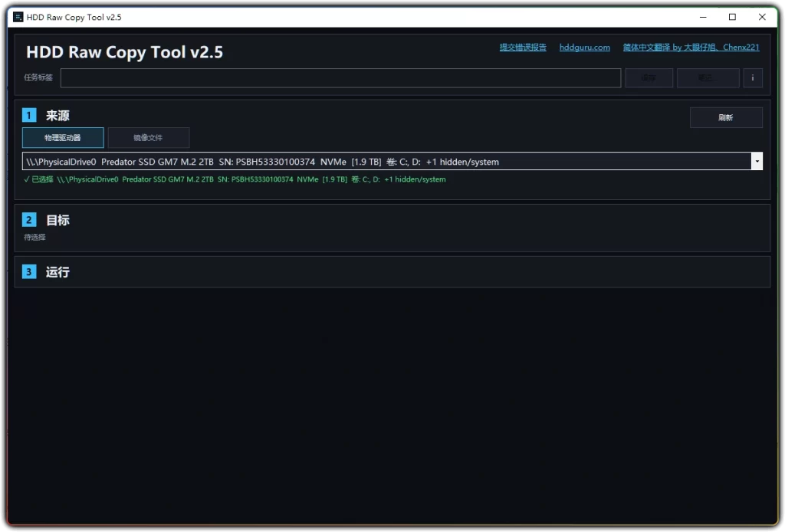Maximize the application window
785x532 pixels.
coord(732,17)
